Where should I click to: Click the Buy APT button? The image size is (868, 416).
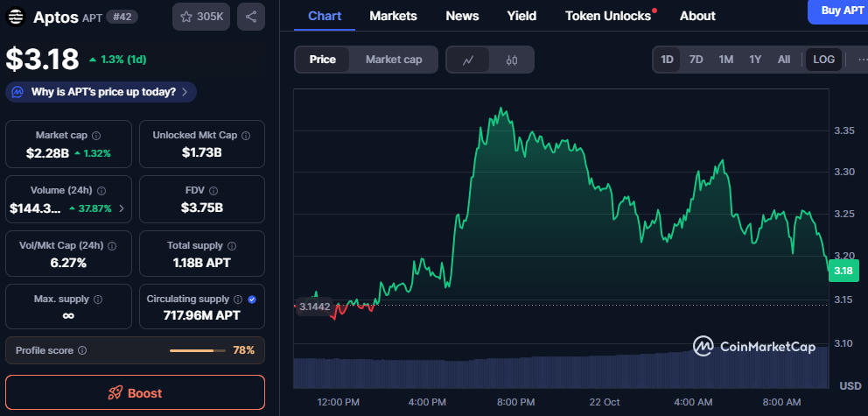click(x=837, y=11)
